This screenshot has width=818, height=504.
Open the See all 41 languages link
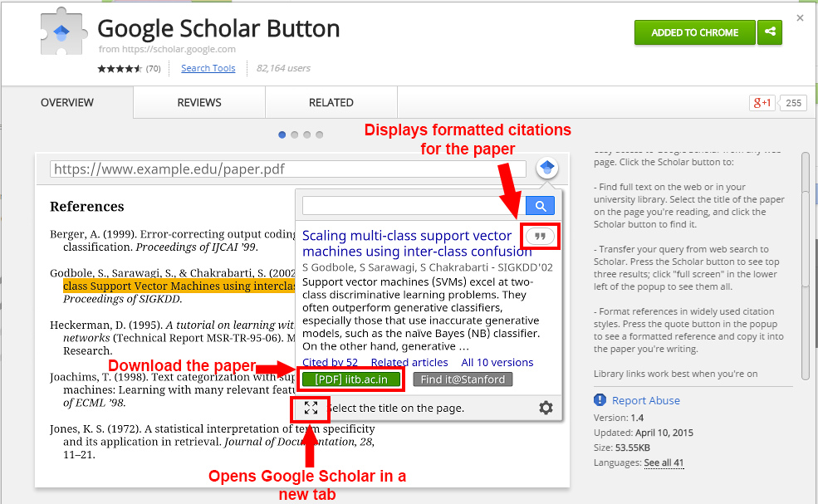664,462
